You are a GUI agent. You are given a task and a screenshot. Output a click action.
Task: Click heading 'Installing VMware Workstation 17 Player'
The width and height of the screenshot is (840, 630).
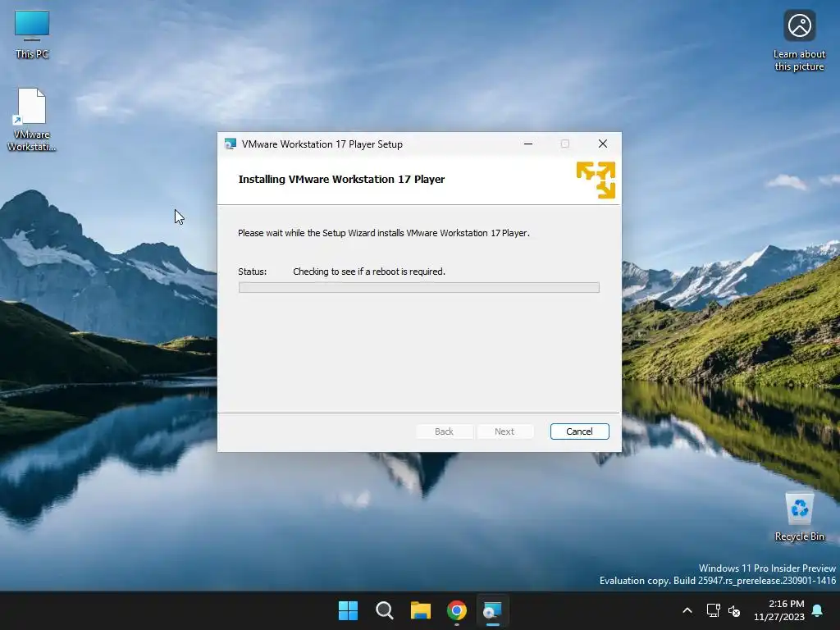[341, 180]
